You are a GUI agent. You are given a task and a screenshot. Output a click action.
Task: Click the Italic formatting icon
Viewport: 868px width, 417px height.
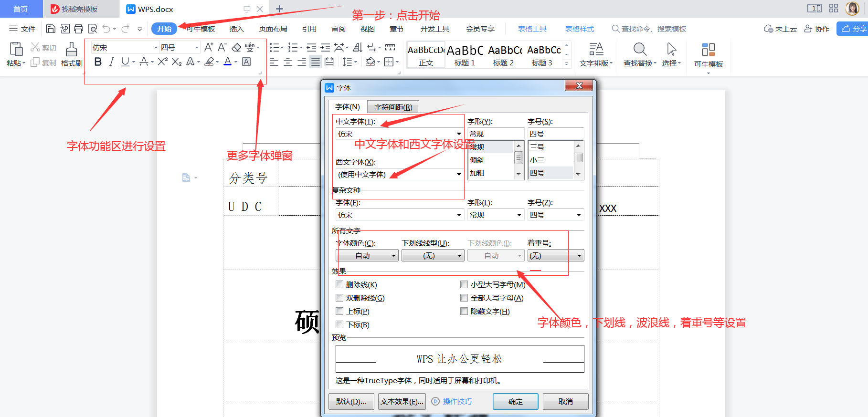tap(111, 62)
